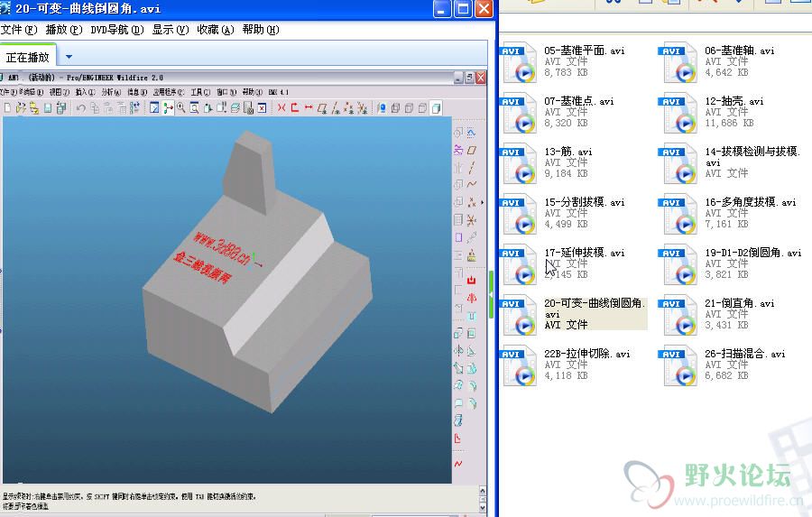Select the Datum Curve tool icon
Viewport: 812px width, 517px height.
pyautogui.click(x=471, y=184)
